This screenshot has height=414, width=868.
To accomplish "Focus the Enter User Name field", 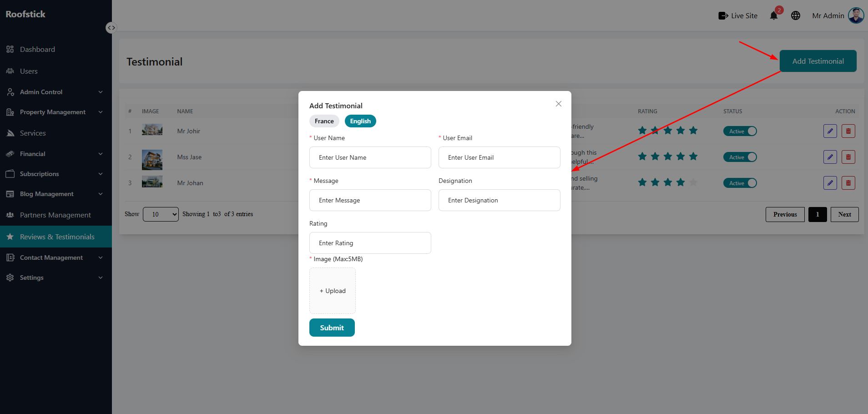I will pyautogui.click(x=370, y=157).
